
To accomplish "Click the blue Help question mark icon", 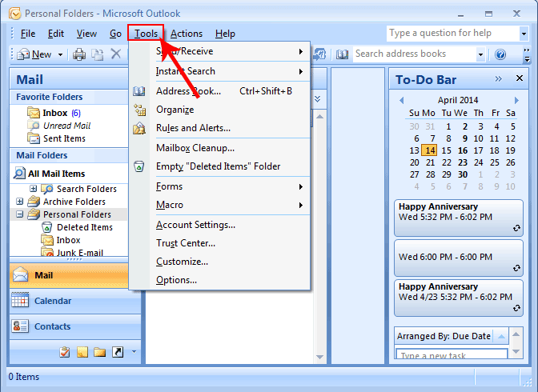I will click(500, 54).
